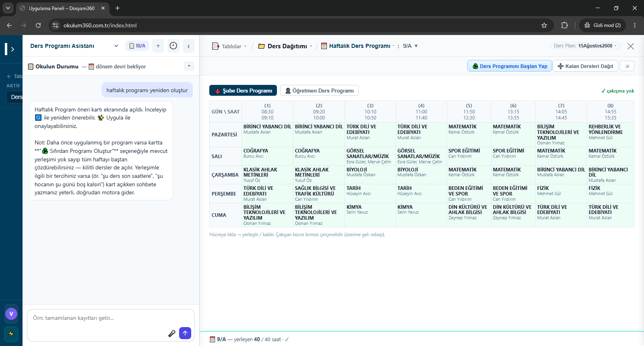
Task: Select Pazartesi hour 8 Rehberlik ve Yönlendirme cell
Action: (611, 135)
